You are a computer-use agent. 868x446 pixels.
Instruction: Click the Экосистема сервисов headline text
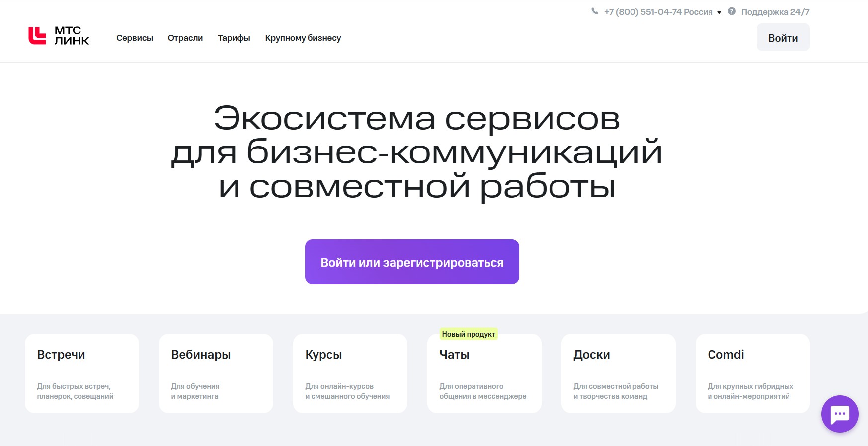click(417, 118)
